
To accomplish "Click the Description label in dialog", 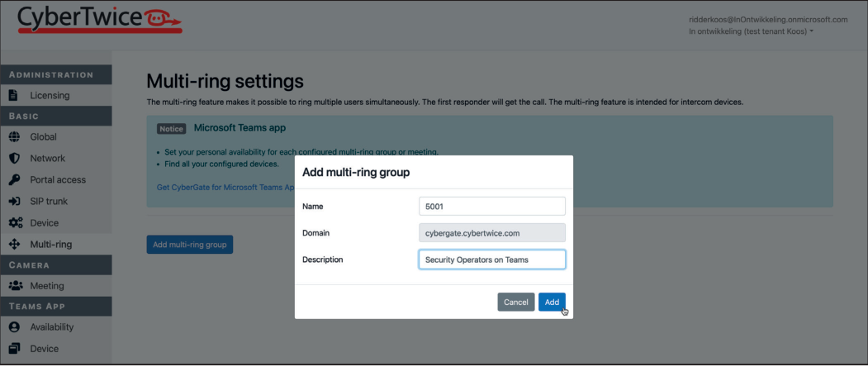I will (323, 260).
